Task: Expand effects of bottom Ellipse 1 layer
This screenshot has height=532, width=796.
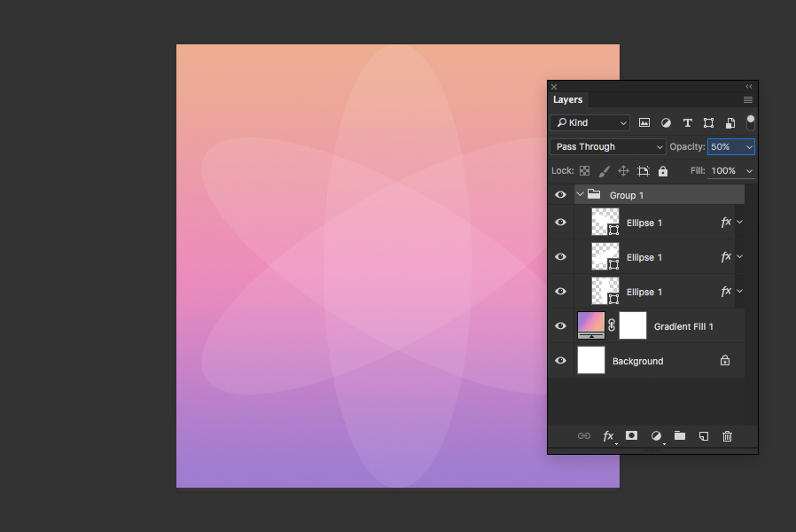Action: click(739, 291)
